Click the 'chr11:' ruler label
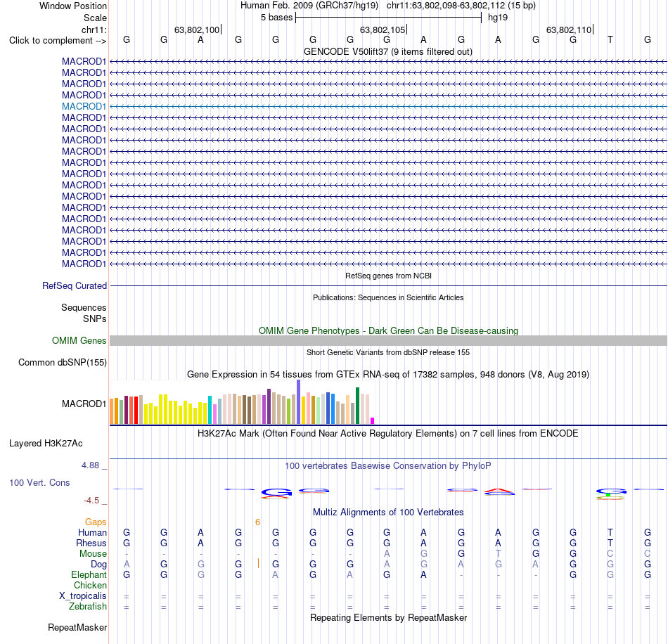Image resolution: width=668 pixels, height=644 pixels. (x=94, y=30)
